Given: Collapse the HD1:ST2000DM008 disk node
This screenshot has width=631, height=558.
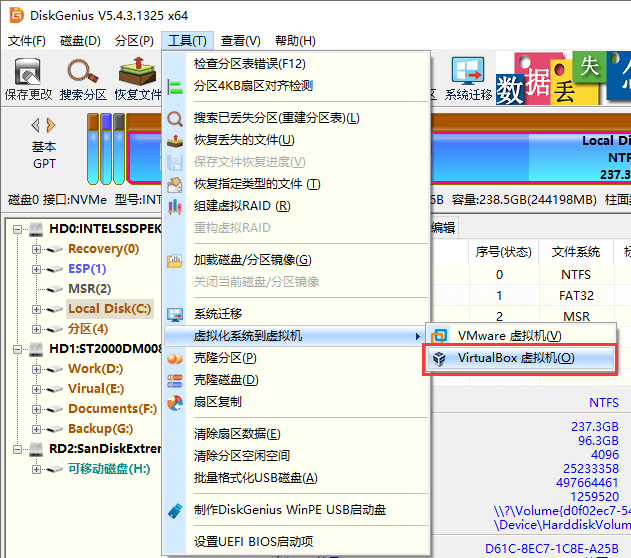Looking at the screenshot, I should point(17,349).
